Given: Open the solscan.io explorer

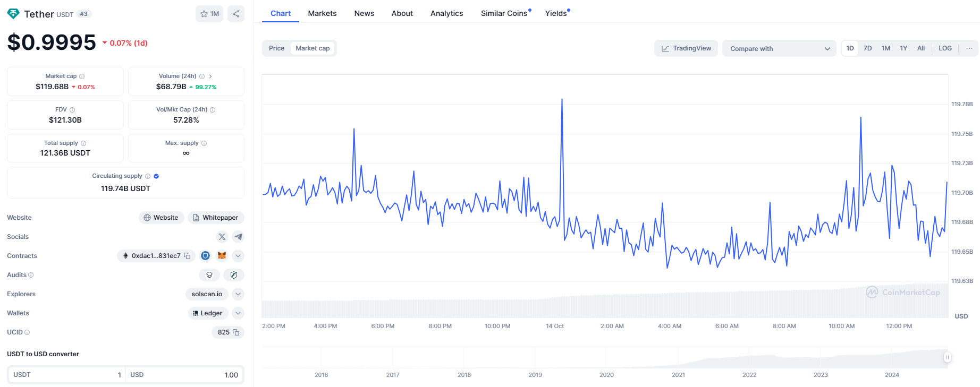Looking at the screenshot, I should coord(207,294).
